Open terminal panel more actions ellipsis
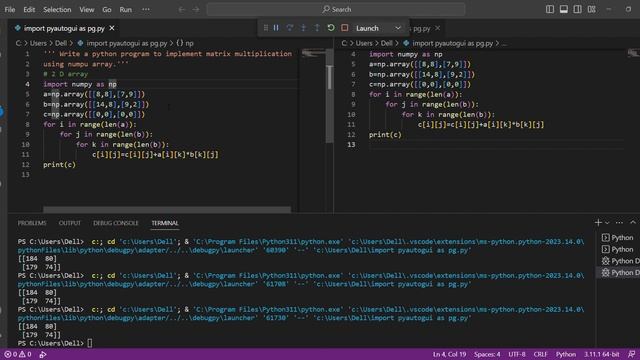This screenshot has height=360, width=640. pyautogui.click(x=619, y=222)
